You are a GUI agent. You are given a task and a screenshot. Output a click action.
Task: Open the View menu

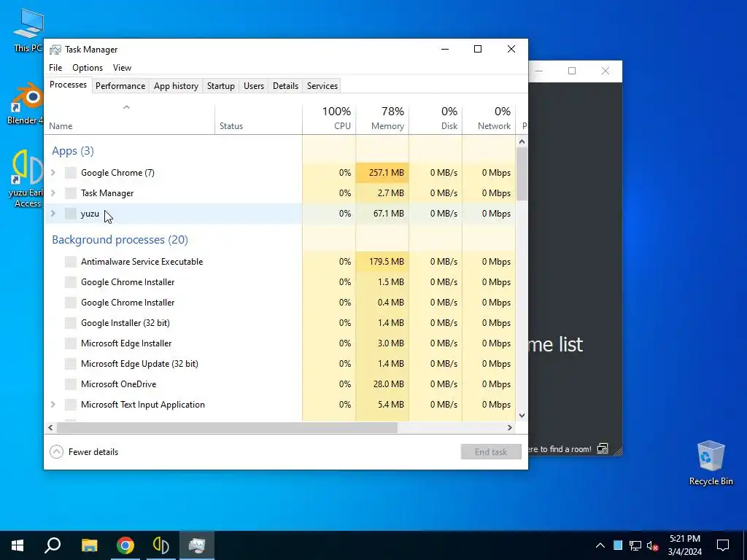122,68
